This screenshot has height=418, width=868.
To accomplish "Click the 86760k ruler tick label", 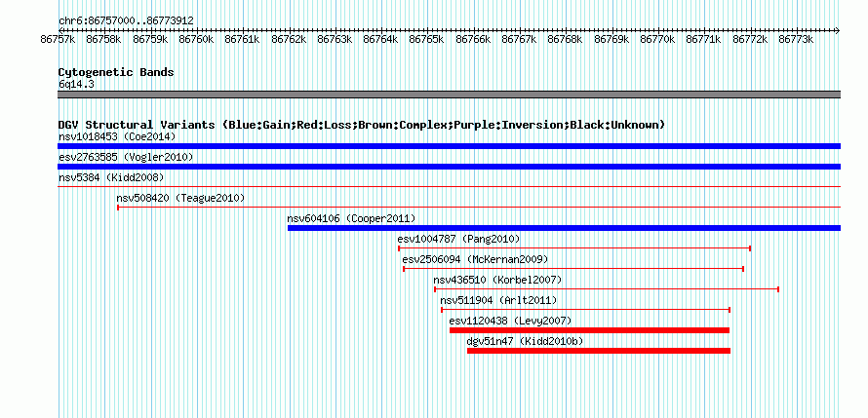I will point(196,39).
